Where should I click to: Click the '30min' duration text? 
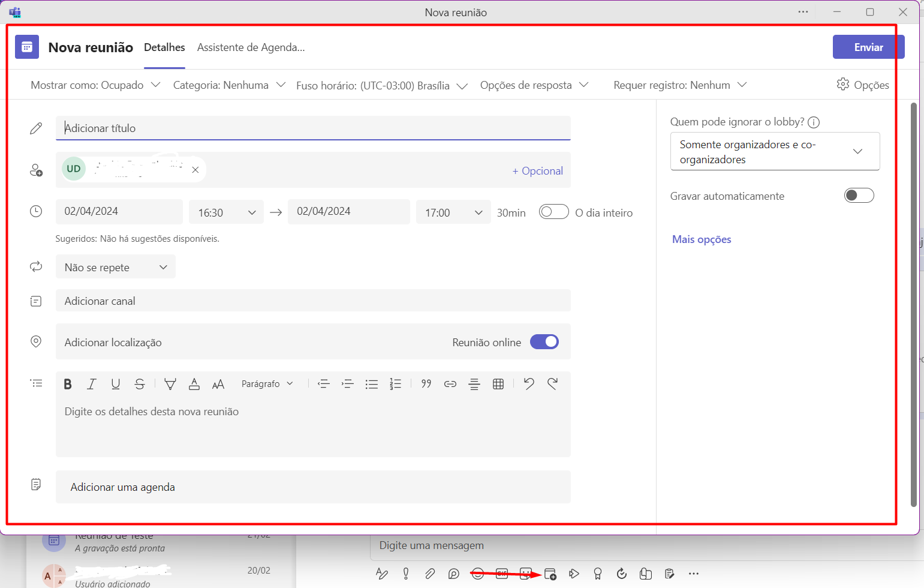point(511,212)
